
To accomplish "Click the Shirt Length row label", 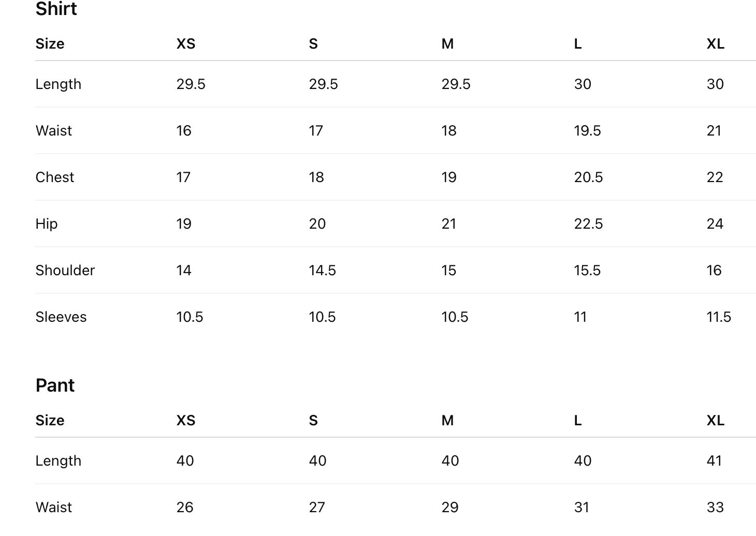I will click(58, 84).
